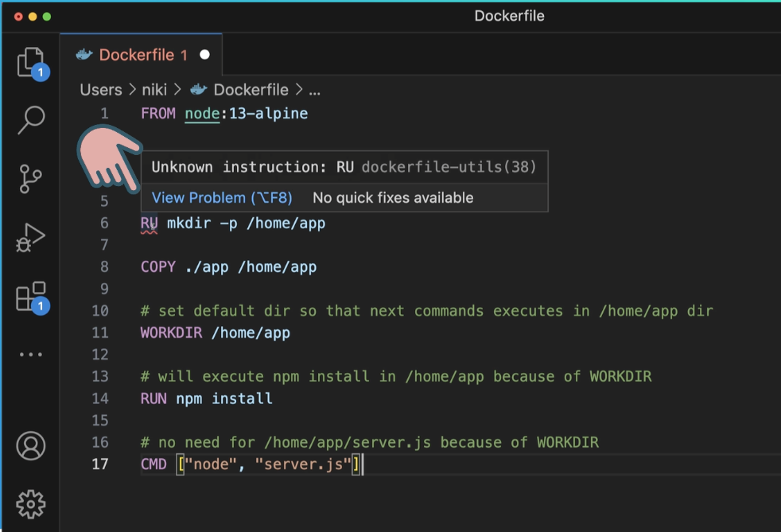Click the Users breadcrumb segment
The height and width of the screenshot is (532, 781).
[101, 90]
